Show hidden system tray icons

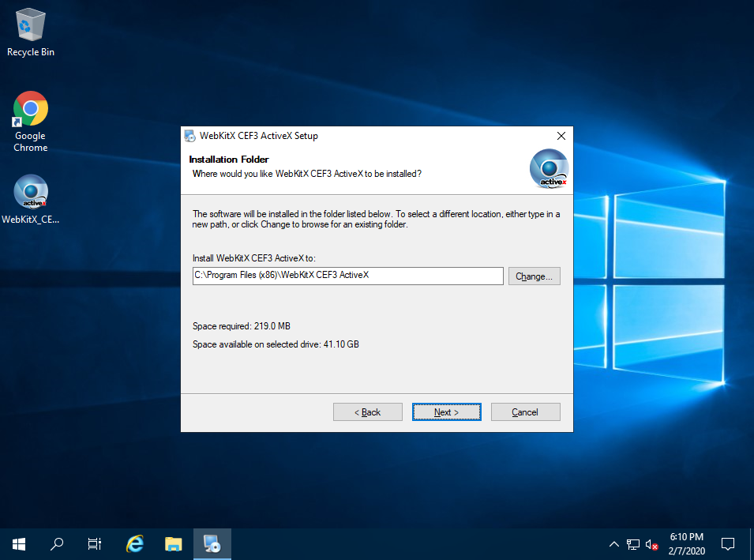614,544
